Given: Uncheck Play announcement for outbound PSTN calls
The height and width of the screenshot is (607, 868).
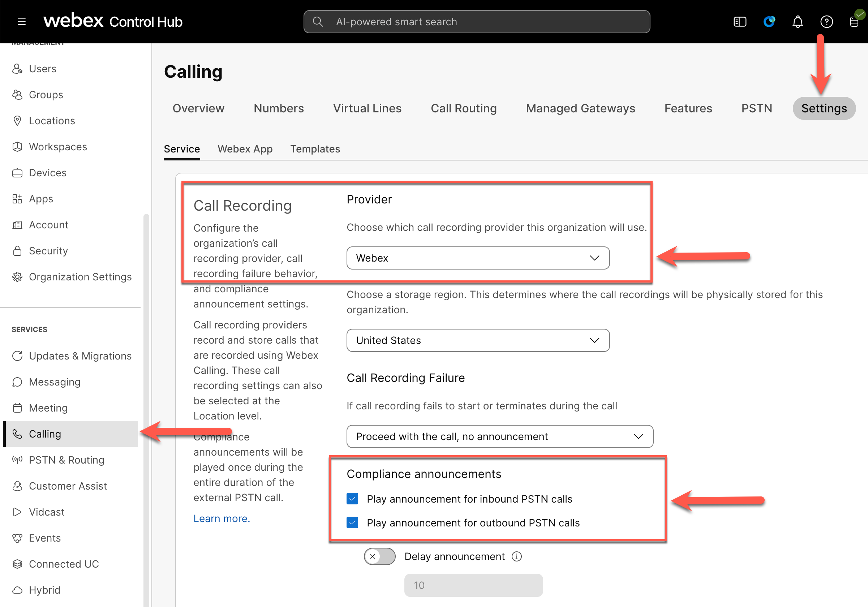Looking at the screenshot, I should (x=352, y=522).
